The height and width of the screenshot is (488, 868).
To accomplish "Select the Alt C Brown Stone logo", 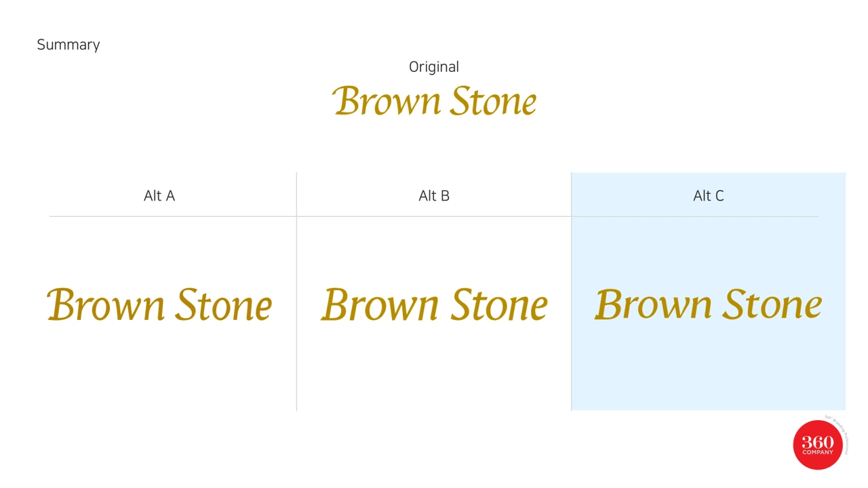I will coord(708,304).
